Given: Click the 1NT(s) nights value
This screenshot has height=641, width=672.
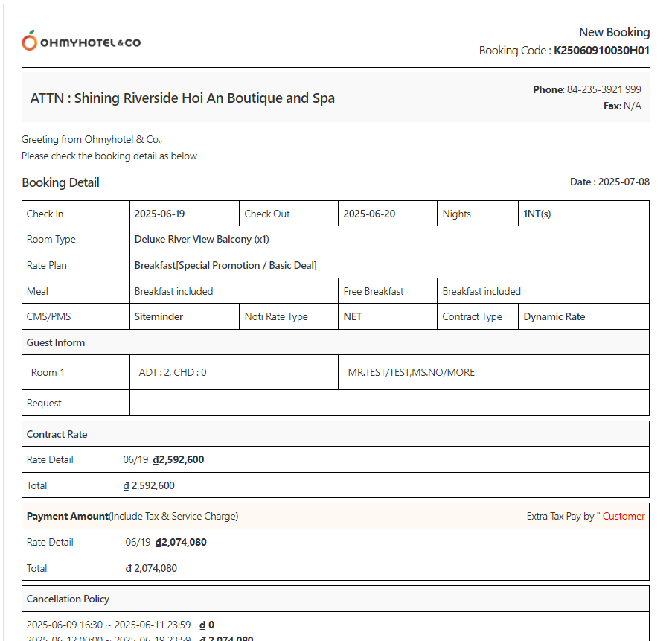Looking at the screenshot, I should 537,214.
